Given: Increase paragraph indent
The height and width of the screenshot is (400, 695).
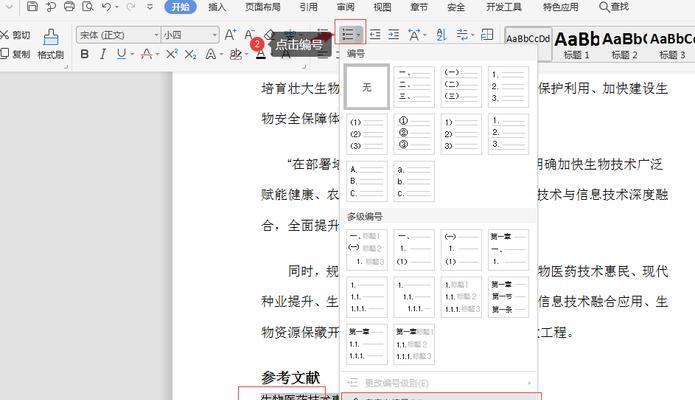Looking at the screenshot, I should point(394,34).
